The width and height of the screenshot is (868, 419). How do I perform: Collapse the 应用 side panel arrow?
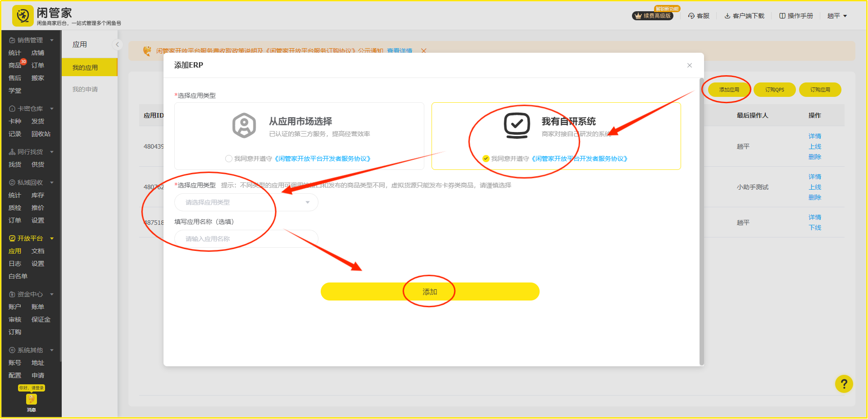coord(117,45)
